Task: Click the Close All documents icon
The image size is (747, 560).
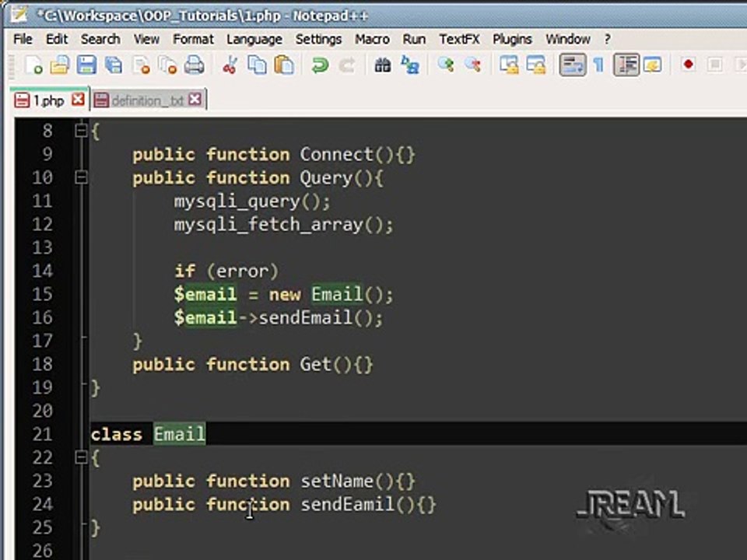Action: [168, 65]
